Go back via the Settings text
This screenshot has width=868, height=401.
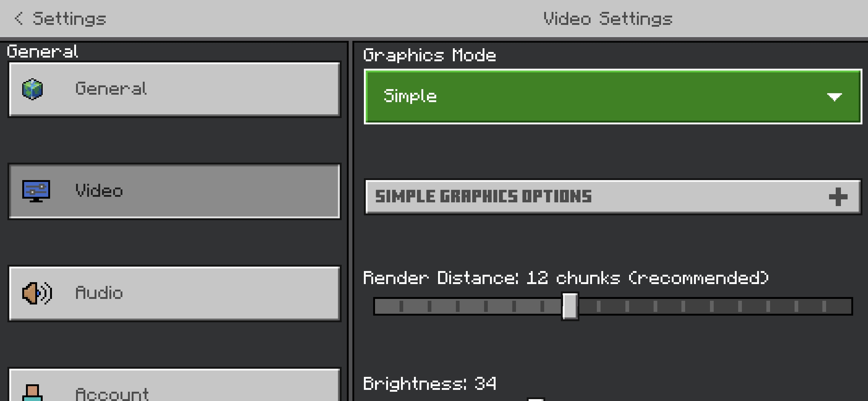(69, 19)
